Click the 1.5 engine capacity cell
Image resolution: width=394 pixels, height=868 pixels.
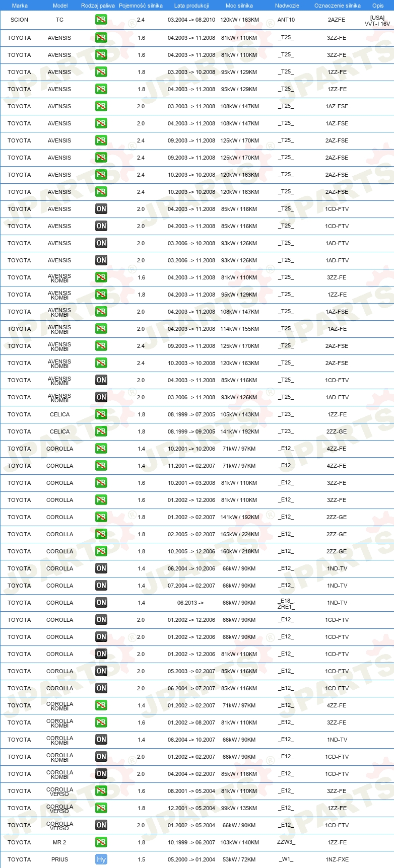point(141,859)
